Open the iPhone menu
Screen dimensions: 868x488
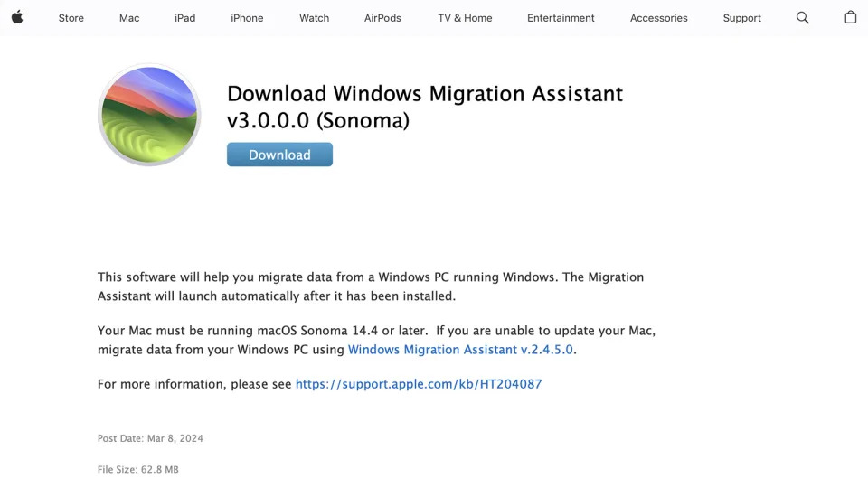(247, 18)
